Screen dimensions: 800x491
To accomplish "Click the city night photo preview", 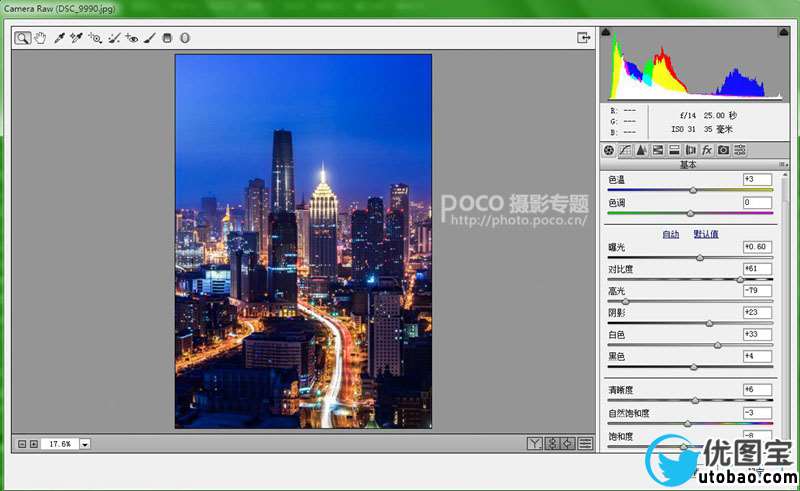I will [x=304, y=241].
